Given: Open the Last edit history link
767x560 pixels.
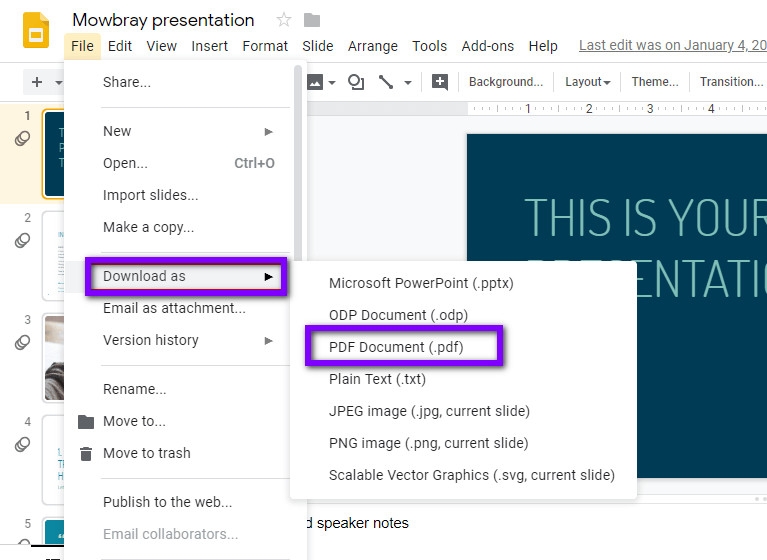Looking at the screenshot, I should tap(673, 45).
